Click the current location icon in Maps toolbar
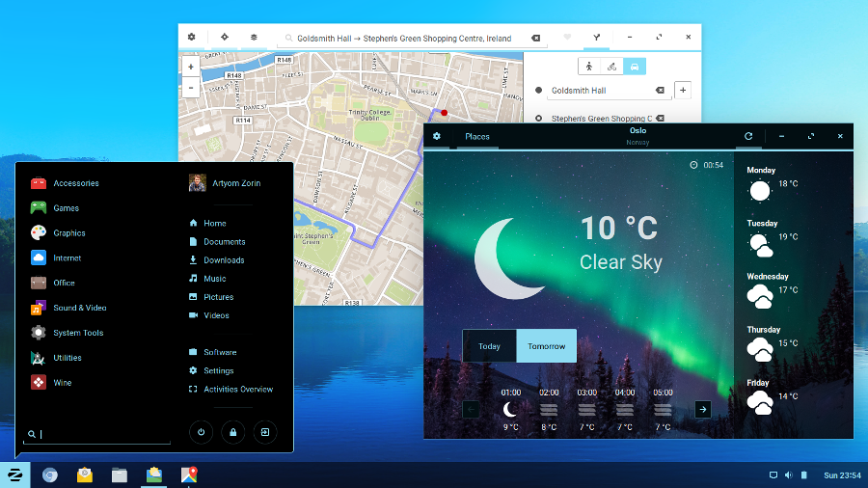Viewport: 868px width, 488px height. pyautogui.click(x=224, y=37)
